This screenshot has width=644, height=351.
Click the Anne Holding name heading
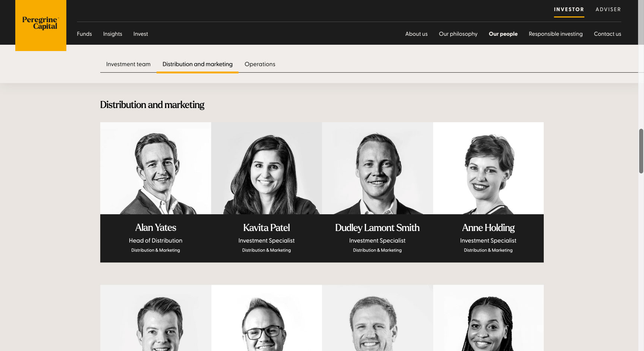pyautogui.click(x=488, y=227)
